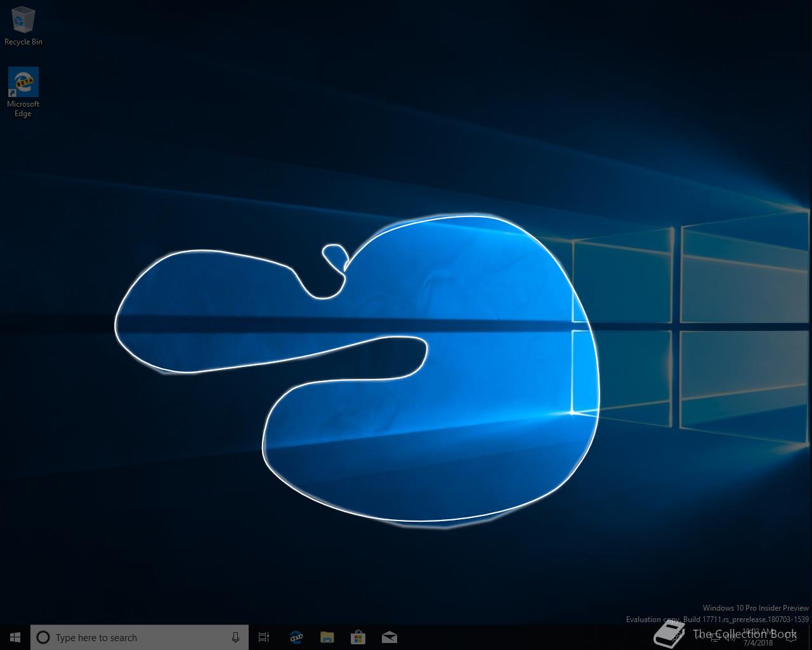Screen dimensions: 812x650
Task: Open Task View from the taskbar
Action: click(264, 637)
